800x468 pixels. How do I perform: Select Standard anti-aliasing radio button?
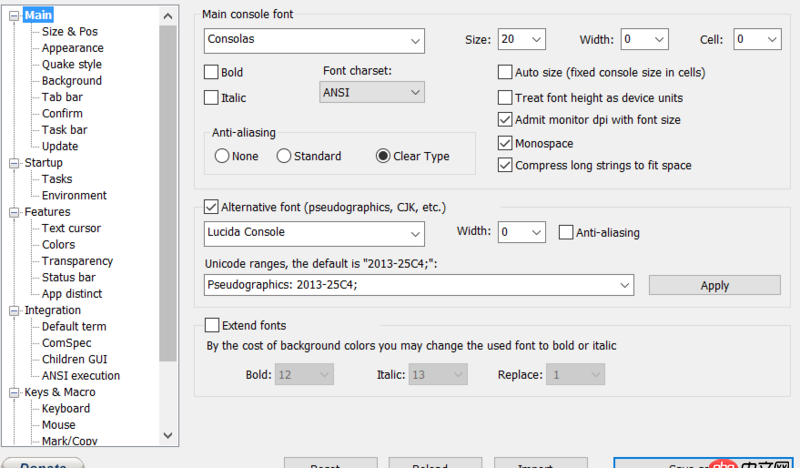[284, 156]
